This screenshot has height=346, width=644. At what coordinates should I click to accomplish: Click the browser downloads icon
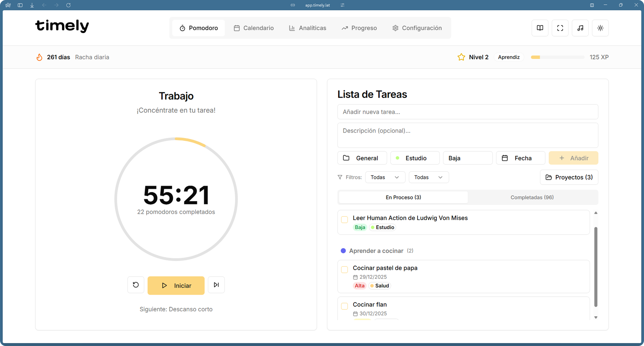point(32,5)
